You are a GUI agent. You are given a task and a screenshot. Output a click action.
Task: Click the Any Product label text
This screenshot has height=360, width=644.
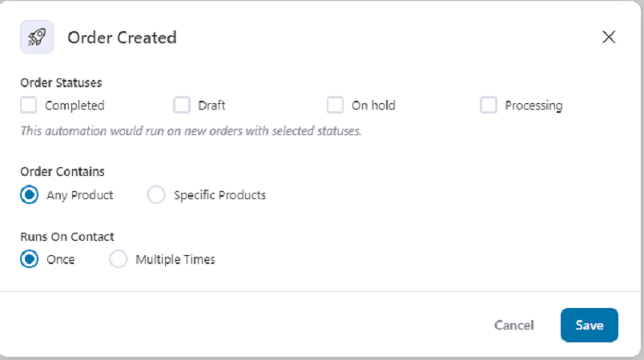[79, 195]
